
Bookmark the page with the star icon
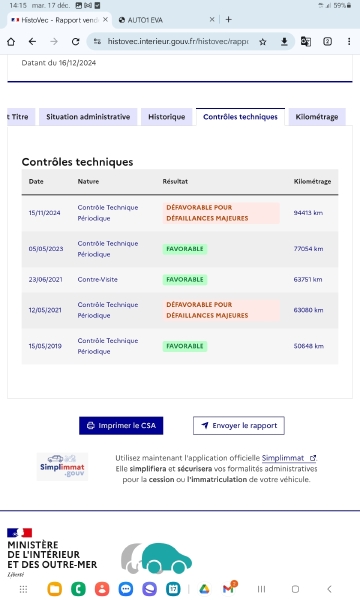pyautogui.click(x=262, y=42)
